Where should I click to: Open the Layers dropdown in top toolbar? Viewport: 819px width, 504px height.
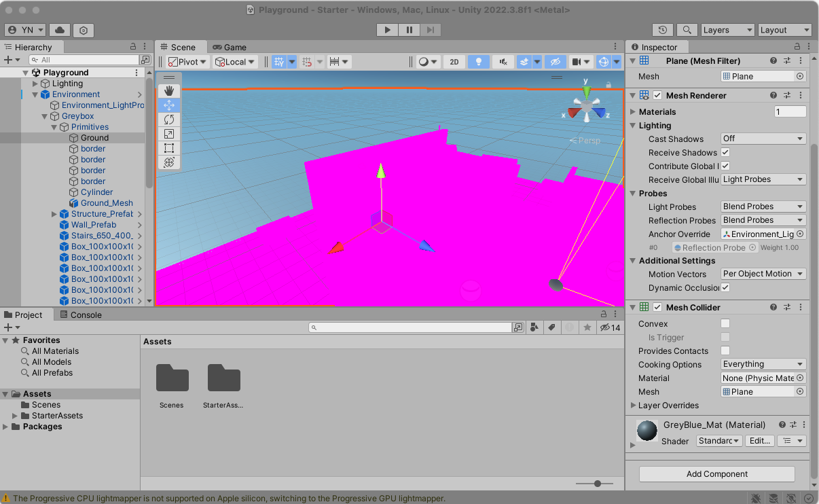click(727, 30)
